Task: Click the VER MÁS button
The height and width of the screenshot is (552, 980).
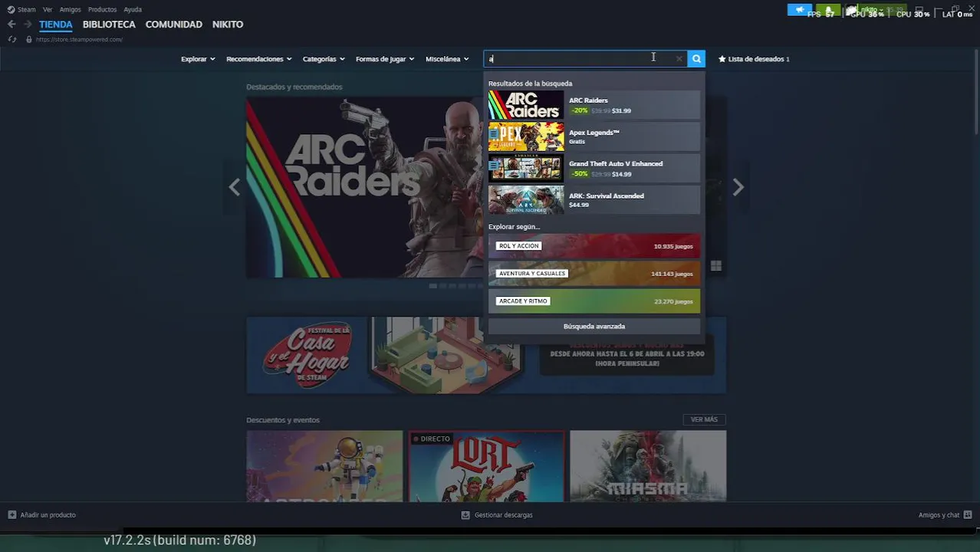Action: click(x=704, y=419)
